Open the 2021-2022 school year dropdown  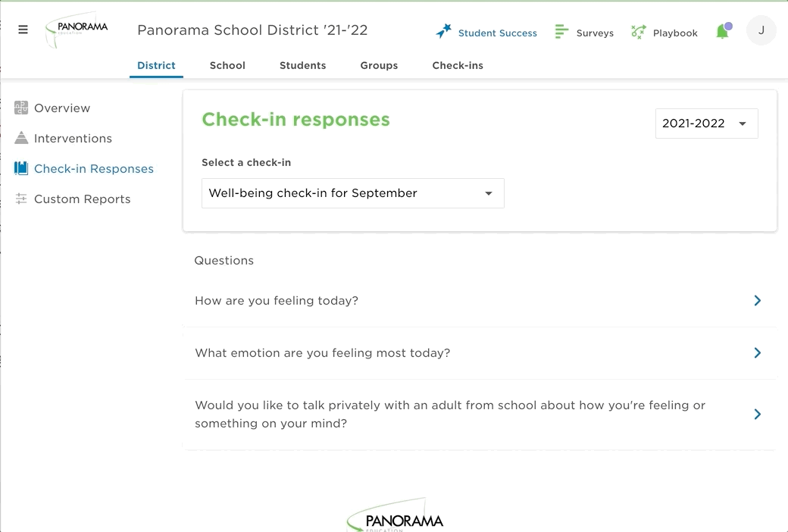click(706, 124)
